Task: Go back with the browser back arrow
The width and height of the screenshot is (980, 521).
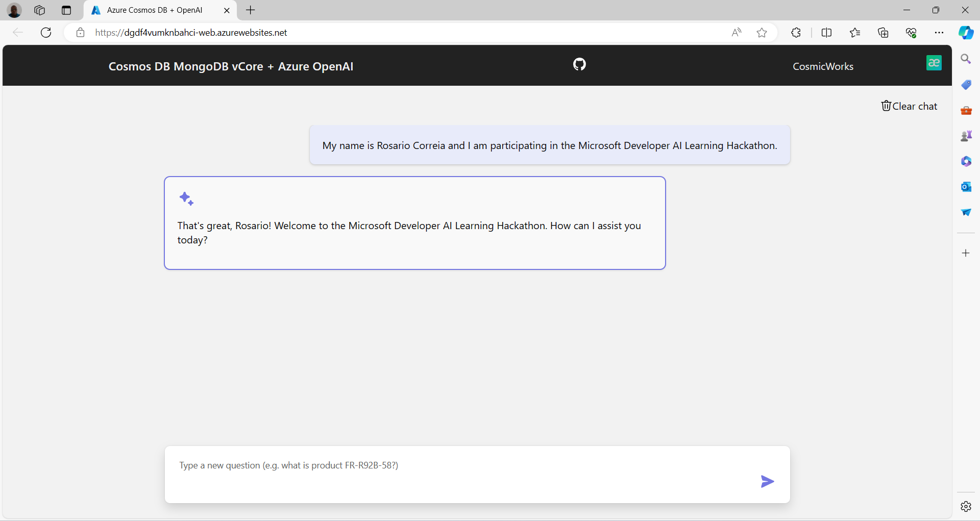Action: click(x=18, y=33)
